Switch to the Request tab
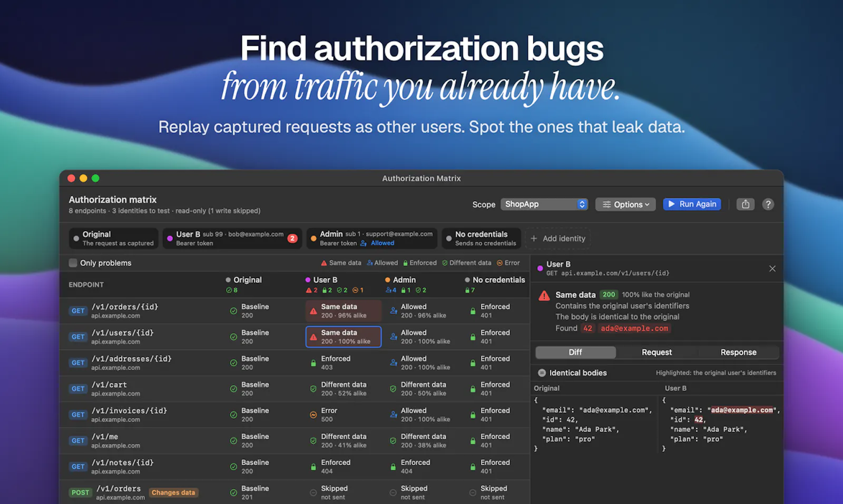 [656, 352]
